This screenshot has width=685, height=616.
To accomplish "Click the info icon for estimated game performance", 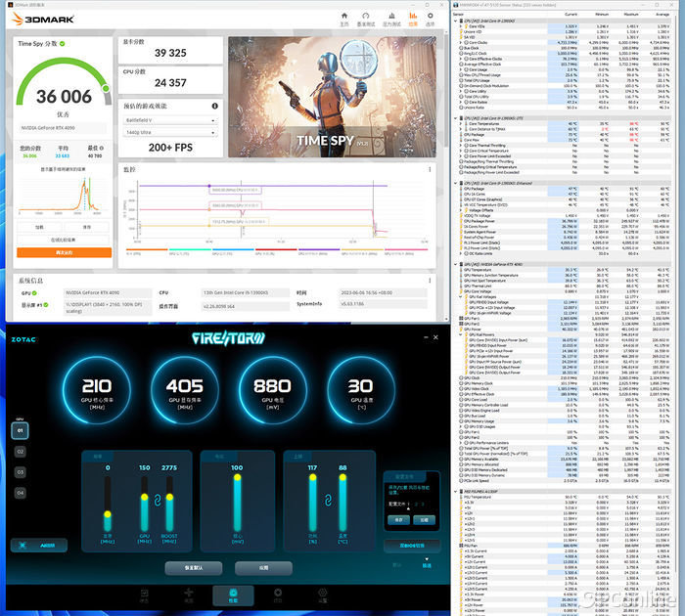I will click(214, 106).
